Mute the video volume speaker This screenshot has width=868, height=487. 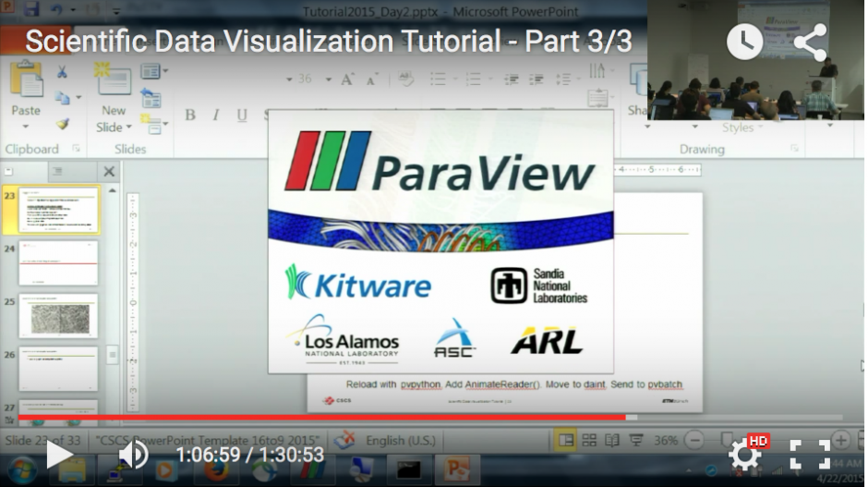[133, 455]
